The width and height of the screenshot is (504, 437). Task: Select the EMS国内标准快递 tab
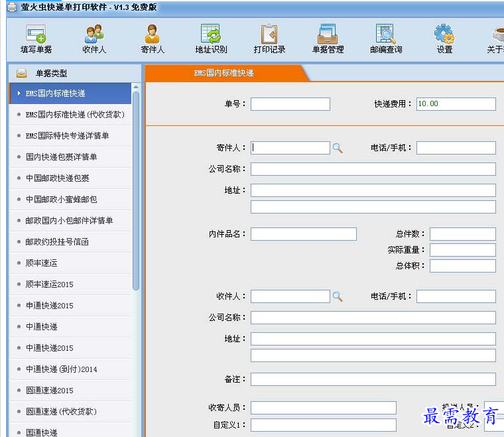(x=224, y=73)
